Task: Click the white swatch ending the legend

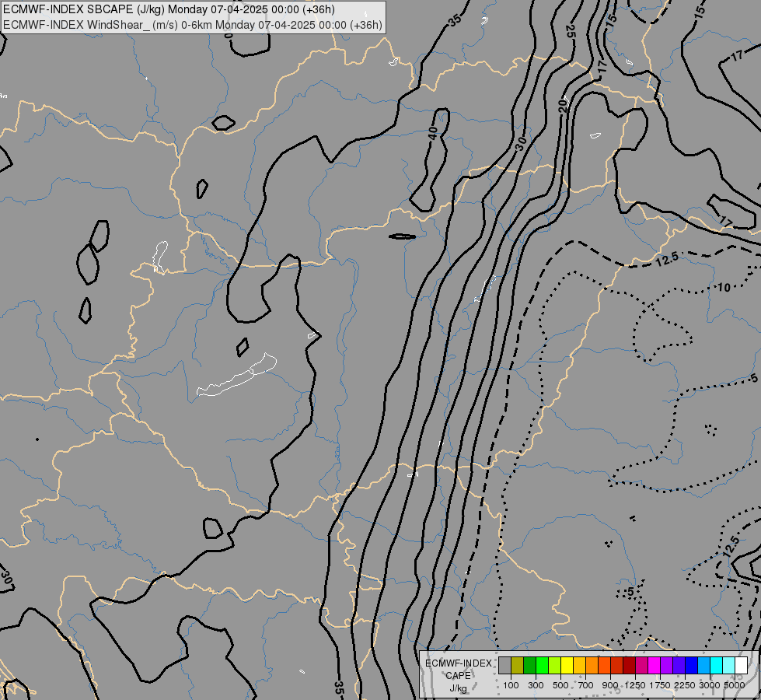Action: 741,666
